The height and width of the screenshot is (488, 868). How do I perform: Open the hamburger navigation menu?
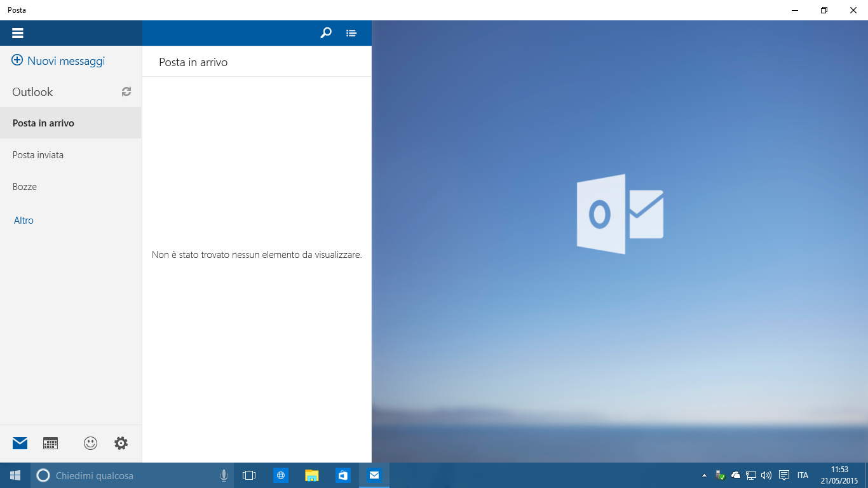click(x=18, y=33)
